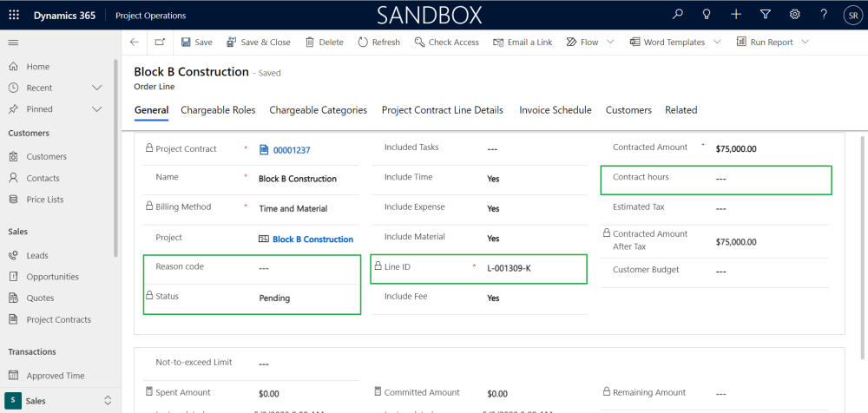Image resolution: width=868 pixels, height=413 pixels.
Task: Open project contract 00001237 link
Action: (292, 149)
